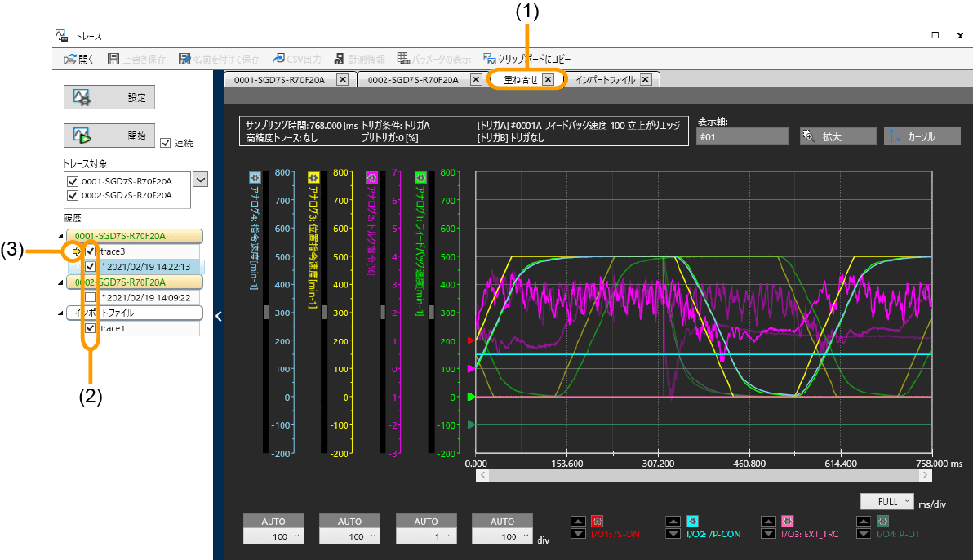Open the FULL ms/div dropdown
The width and height of the screenshot is (973, 560).
point(886,501)
